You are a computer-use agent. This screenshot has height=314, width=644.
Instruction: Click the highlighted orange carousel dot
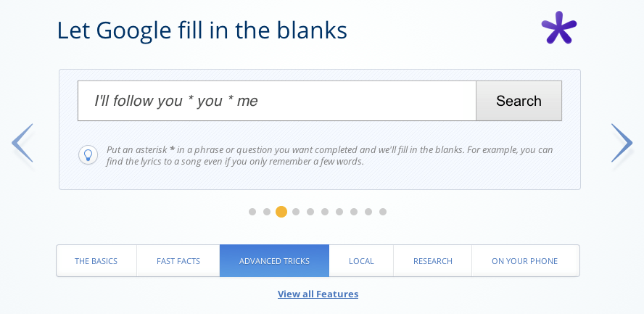click(281, 212)
